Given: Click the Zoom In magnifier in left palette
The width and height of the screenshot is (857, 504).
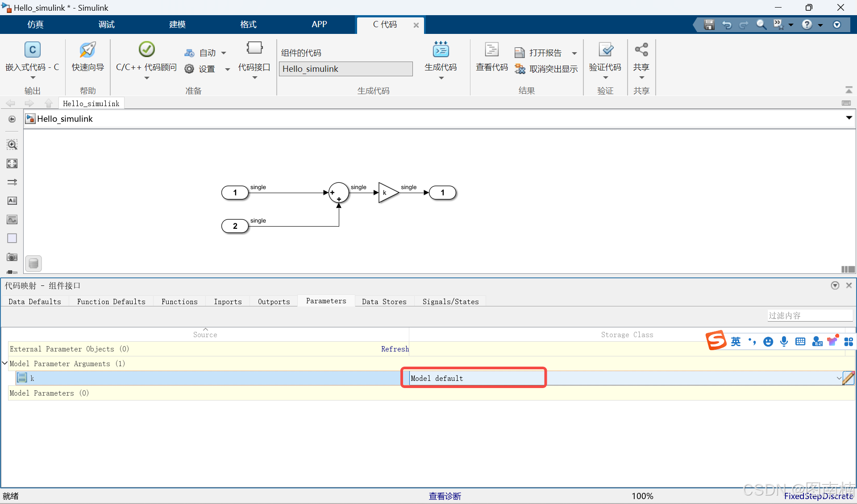Looking at the screenshot, I should [12, 145].
